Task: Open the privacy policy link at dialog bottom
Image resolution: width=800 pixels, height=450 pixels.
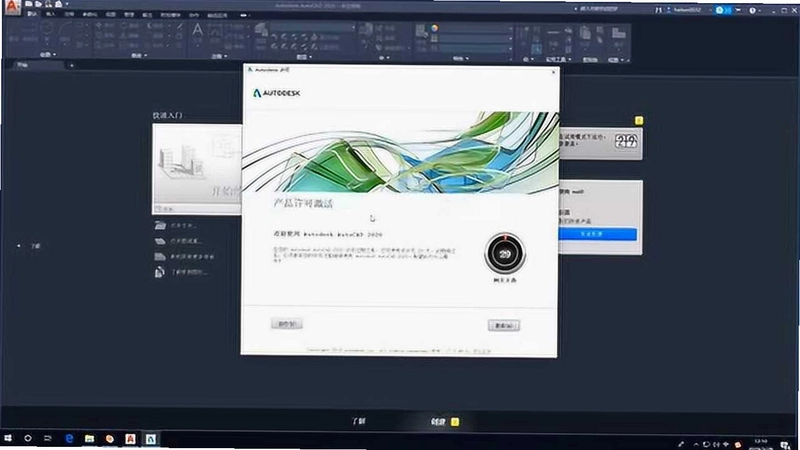Action: click(482, 351)
